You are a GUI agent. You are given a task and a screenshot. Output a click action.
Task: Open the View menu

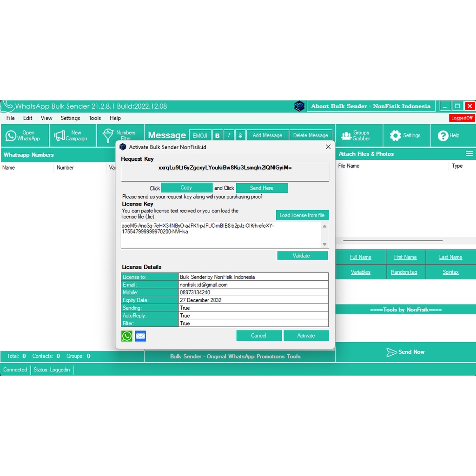tap(46, 118)
